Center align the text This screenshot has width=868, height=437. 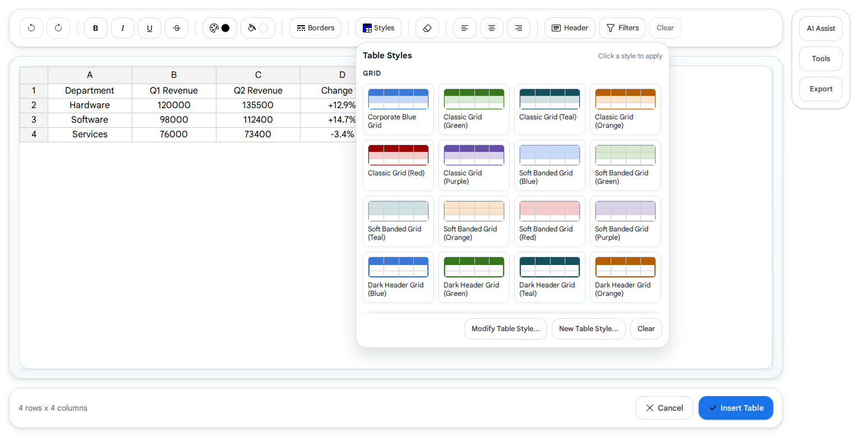[492, 28]
